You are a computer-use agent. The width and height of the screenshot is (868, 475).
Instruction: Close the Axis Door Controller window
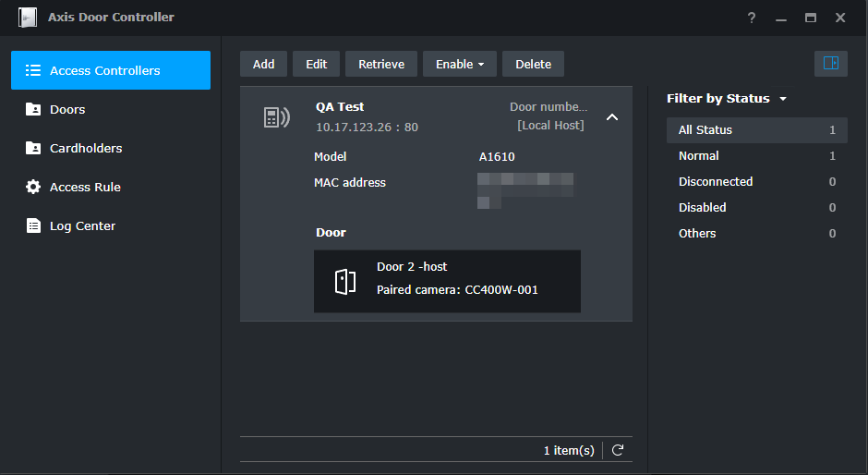click(x=840, y=18)
